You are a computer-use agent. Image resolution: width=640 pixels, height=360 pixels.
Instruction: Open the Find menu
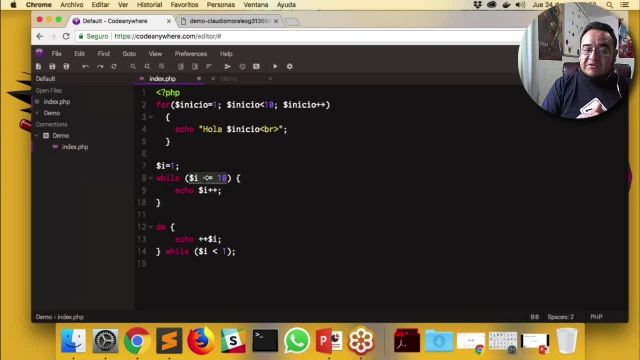(104, 53)
